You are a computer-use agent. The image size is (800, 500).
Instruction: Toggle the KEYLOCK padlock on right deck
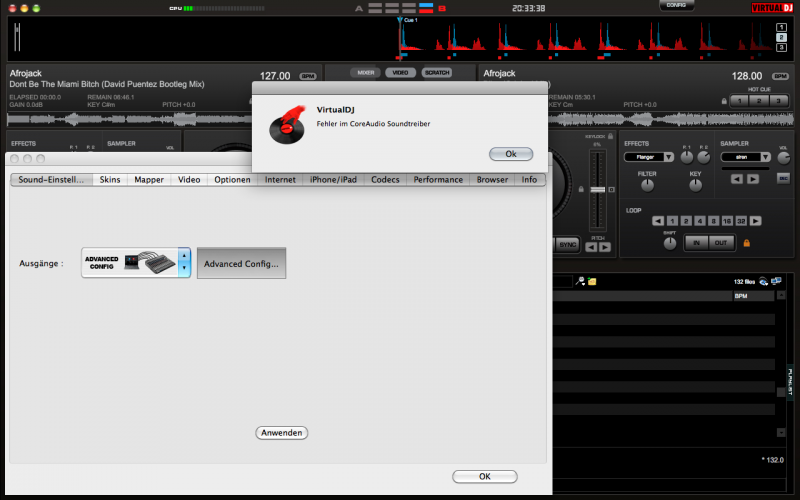click(x=610, y=136)
